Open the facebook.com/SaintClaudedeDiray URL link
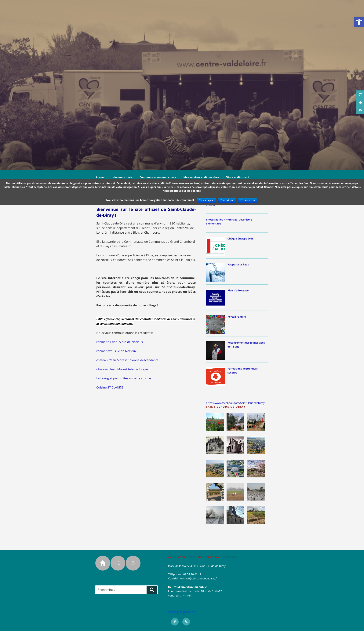This screenshot has height=631, width=364. click(x=235, y=403)
